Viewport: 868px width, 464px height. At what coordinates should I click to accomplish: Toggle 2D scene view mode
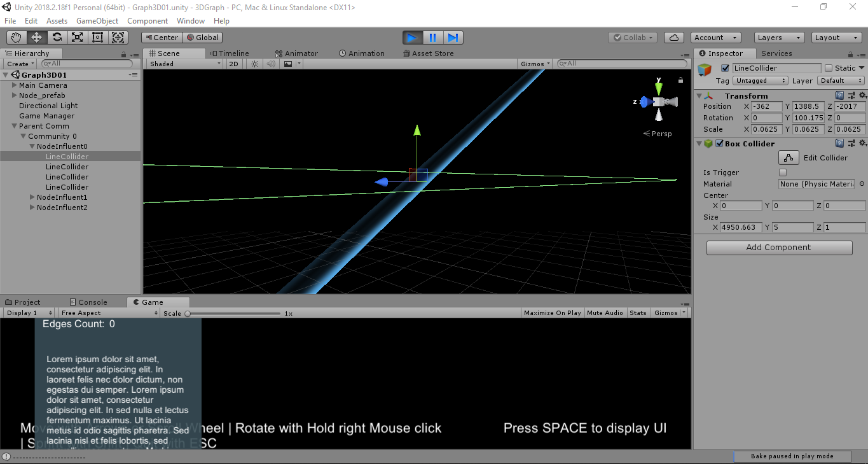tap(233, 64)
